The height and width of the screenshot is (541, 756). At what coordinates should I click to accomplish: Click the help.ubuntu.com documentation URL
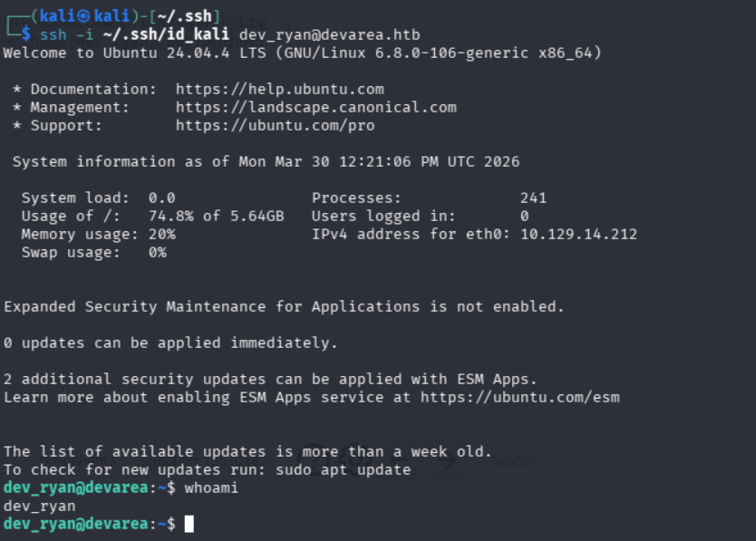(x=279, y=90)
